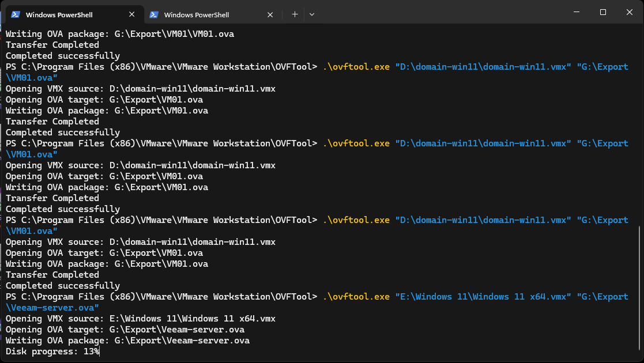Click 'Writing OVA package: G:\Export\VM01\VM01.ova' line
The height and width of the screenshot is (363, 644).
[120, 34]
